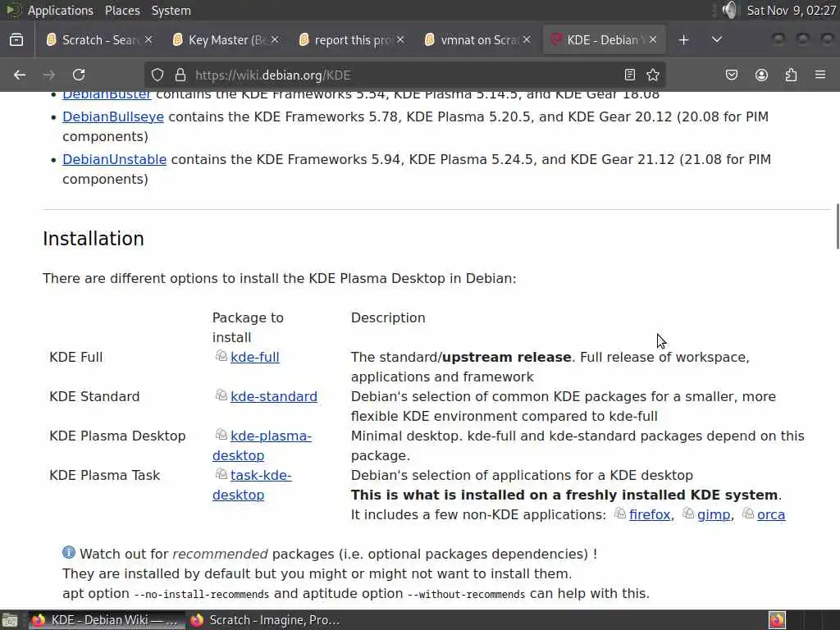
Task: Open the System menu
Action: point(171,10)
